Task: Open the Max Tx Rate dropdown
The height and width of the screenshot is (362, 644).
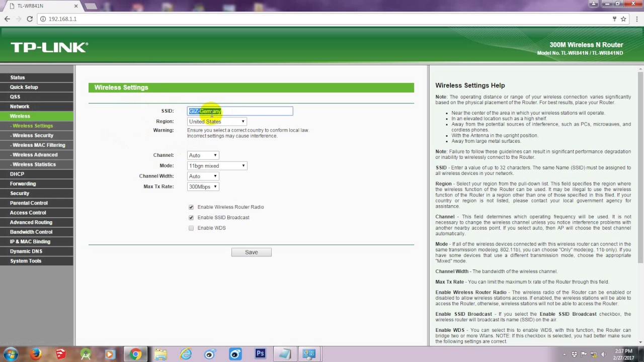Action: click(x=203, y=187)
